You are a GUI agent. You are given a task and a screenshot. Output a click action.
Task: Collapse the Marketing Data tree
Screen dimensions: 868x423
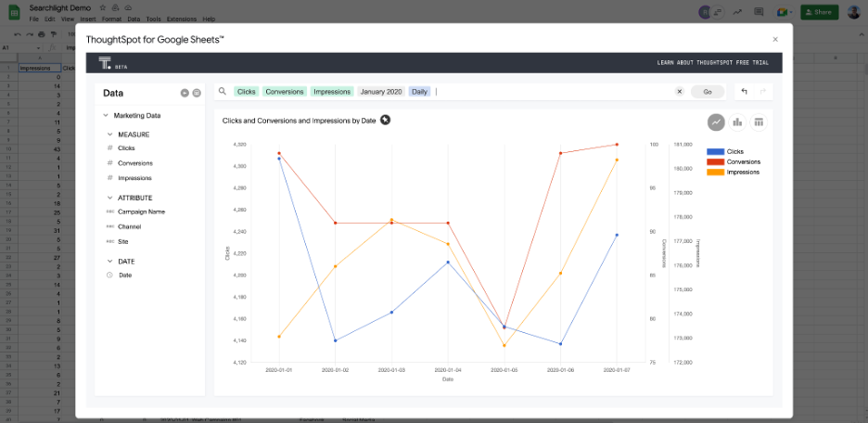point(106,116)
